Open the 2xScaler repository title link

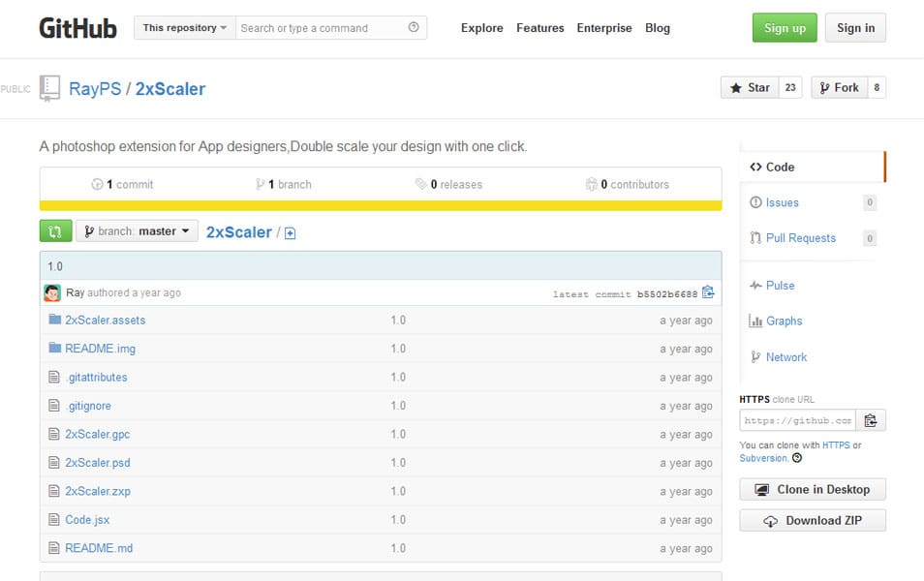(x=170, y=89)
